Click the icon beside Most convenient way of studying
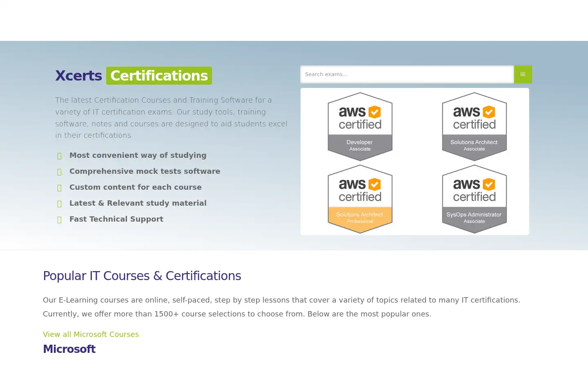Image resolution: width=588 pixels, height=368 pixels. (59, 156)
